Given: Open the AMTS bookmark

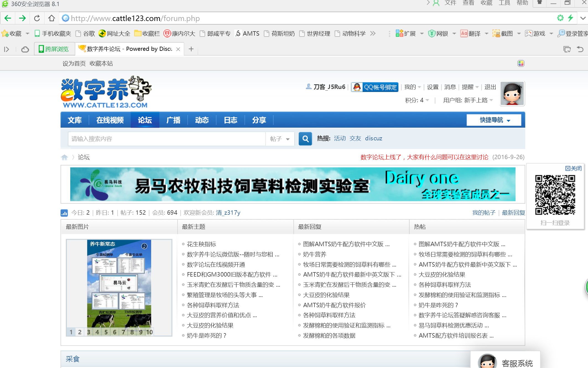Looking at the screenshot, I should 247,34.
